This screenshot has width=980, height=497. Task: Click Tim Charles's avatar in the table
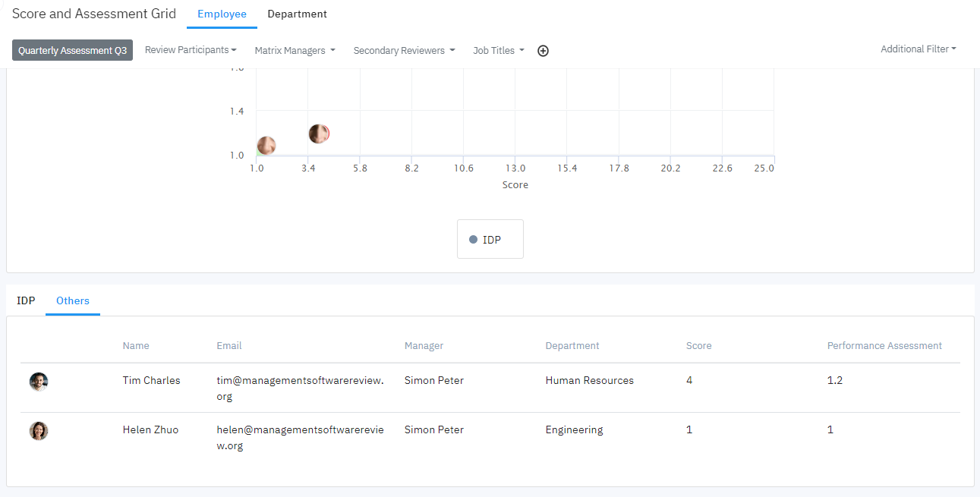(x=39, y=382)
